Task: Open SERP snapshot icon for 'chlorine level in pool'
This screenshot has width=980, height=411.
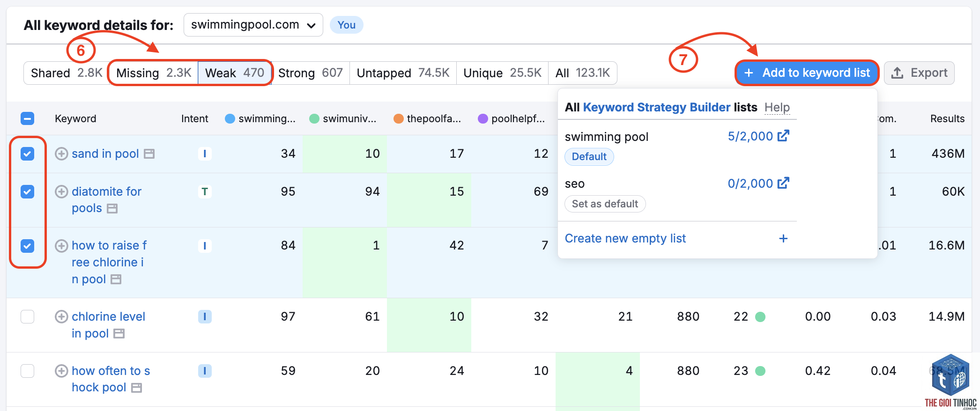Action: click(x=119, y=334)
